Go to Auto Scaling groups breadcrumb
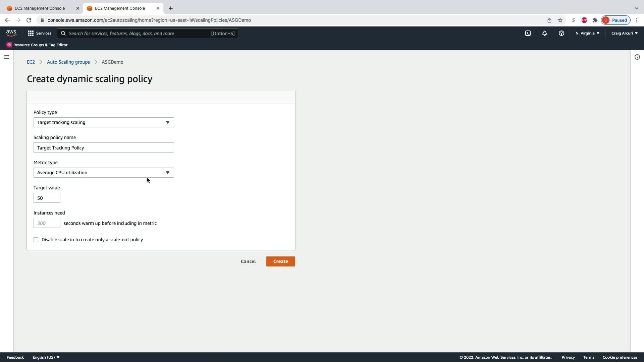This screenshot has width=644, height=362. 68,62
